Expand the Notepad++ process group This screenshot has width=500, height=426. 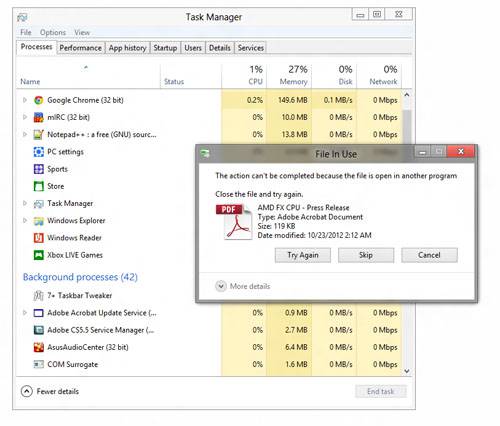[x=25, y=135]
